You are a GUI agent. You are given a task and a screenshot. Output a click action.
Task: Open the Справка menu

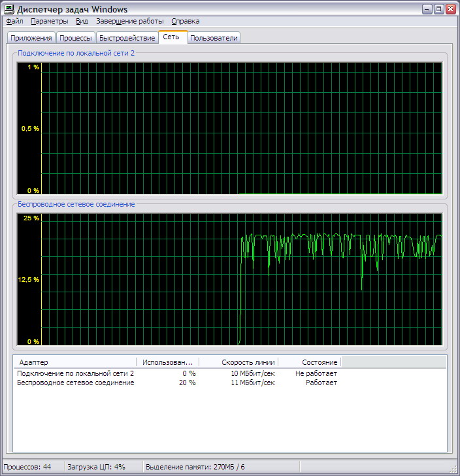tap(186, 21)
